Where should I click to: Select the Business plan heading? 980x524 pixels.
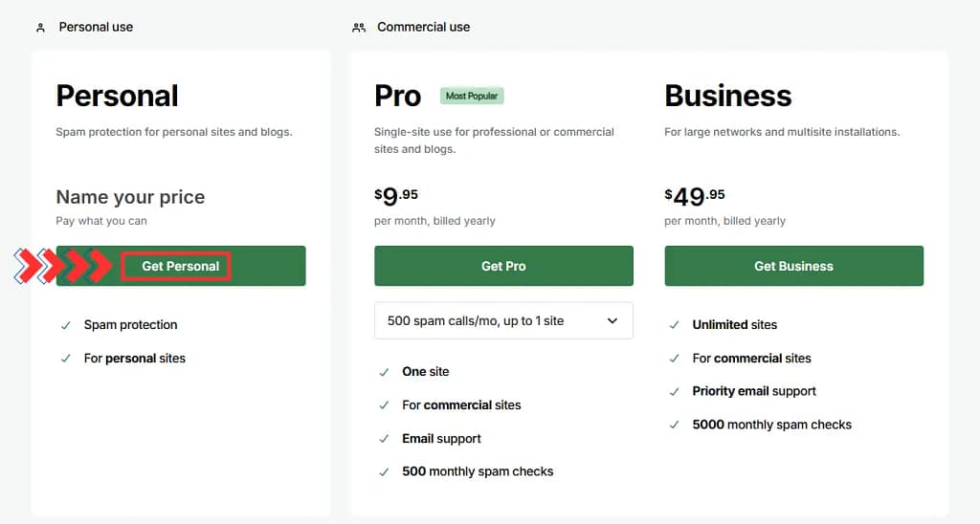727,96
